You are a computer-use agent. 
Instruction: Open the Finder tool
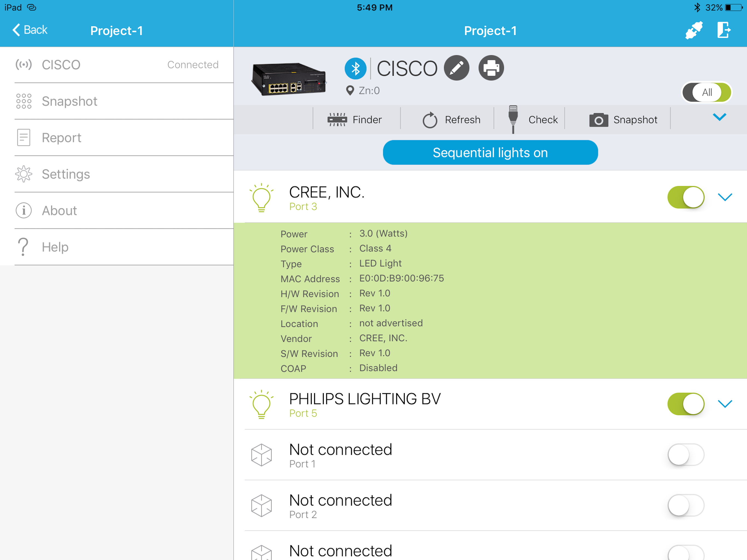coord(355,119)
